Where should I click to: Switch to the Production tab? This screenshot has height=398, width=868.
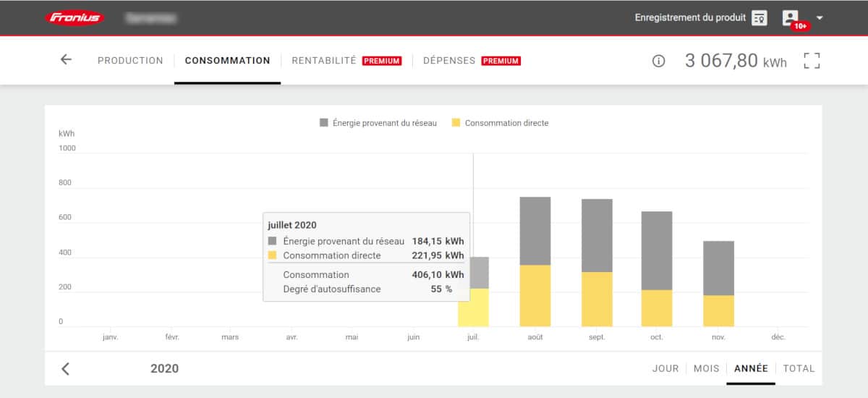tap(130, 61)
